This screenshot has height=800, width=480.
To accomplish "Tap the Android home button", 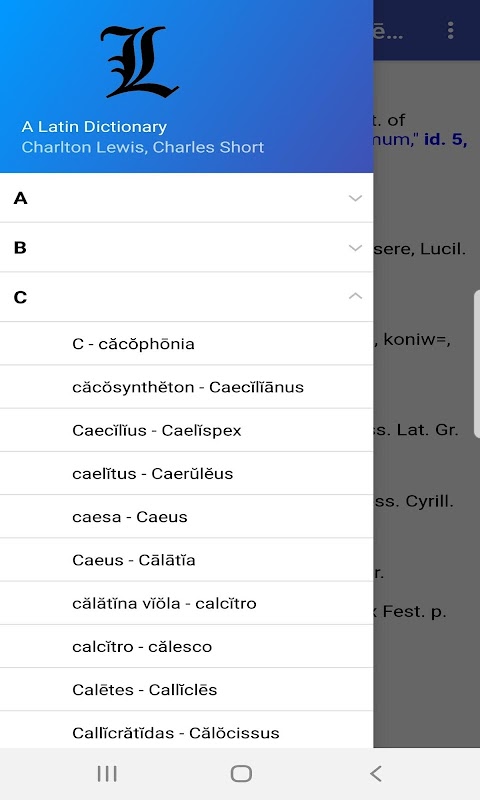I will (x=241, y=773).
